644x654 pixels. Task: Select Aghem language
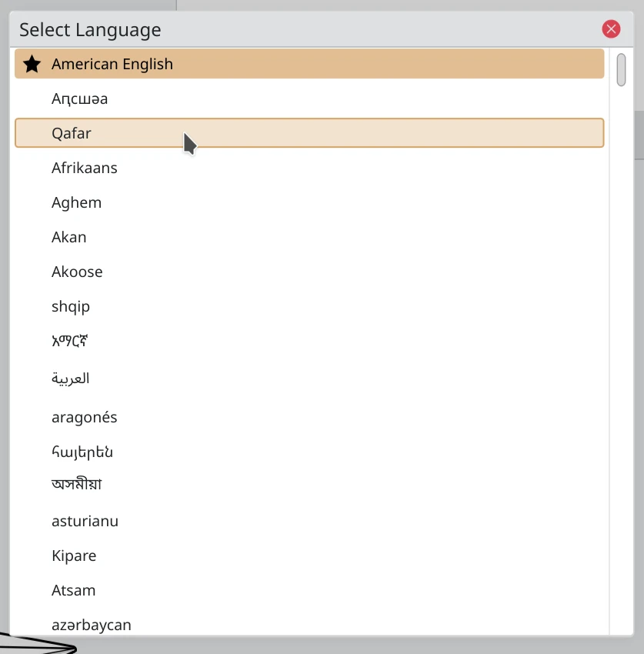pos(309,202)
